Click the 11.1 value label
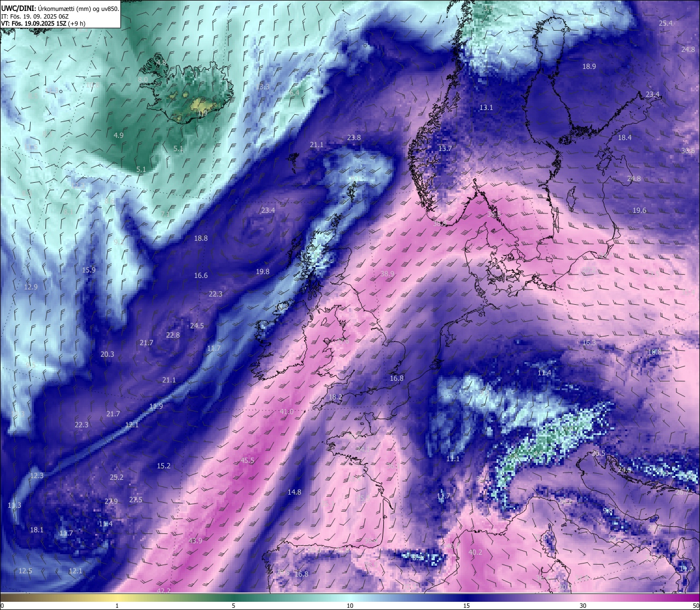The width and height of the screenshot is (700, 610). pos(453,458)
